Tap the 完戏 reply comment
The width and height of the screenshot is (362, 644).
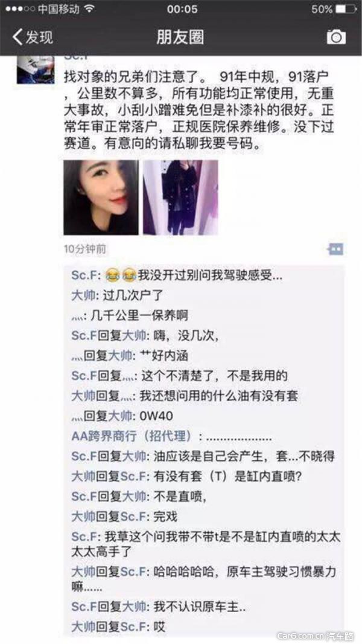[124, 517]
